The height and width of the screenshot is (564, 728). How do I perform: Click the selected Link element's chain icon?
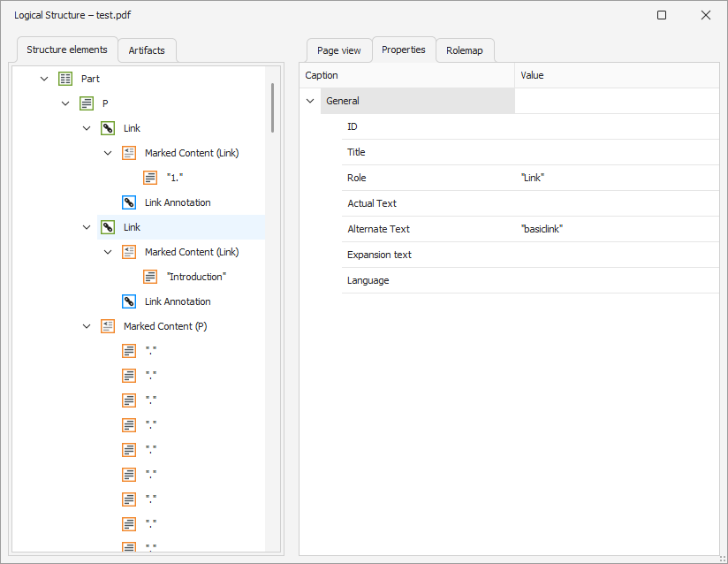108,227
